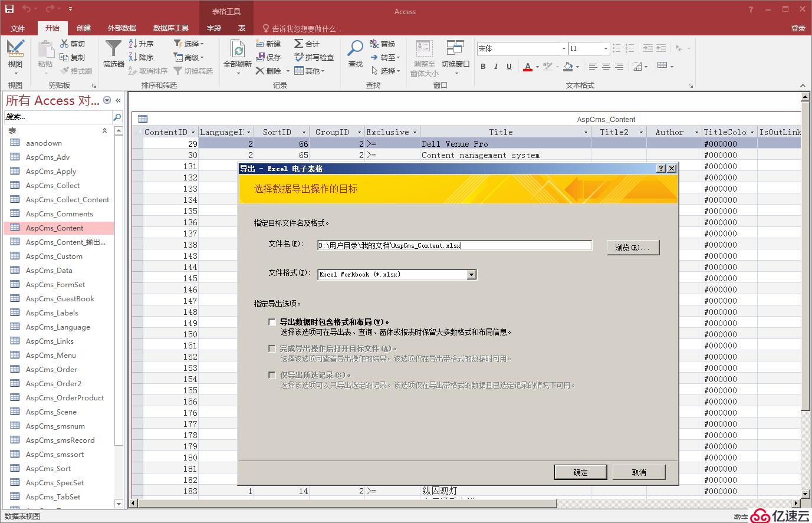Click Switch Windows (切换窗口) icon
The height and width of the screenshot is (523, 812).
pos(455,48)
